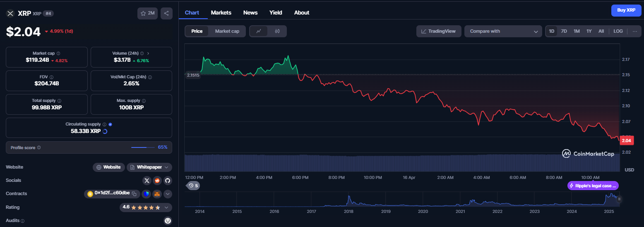
Task: Set chart range to 1Y
Action: click(x=589, y=31)
